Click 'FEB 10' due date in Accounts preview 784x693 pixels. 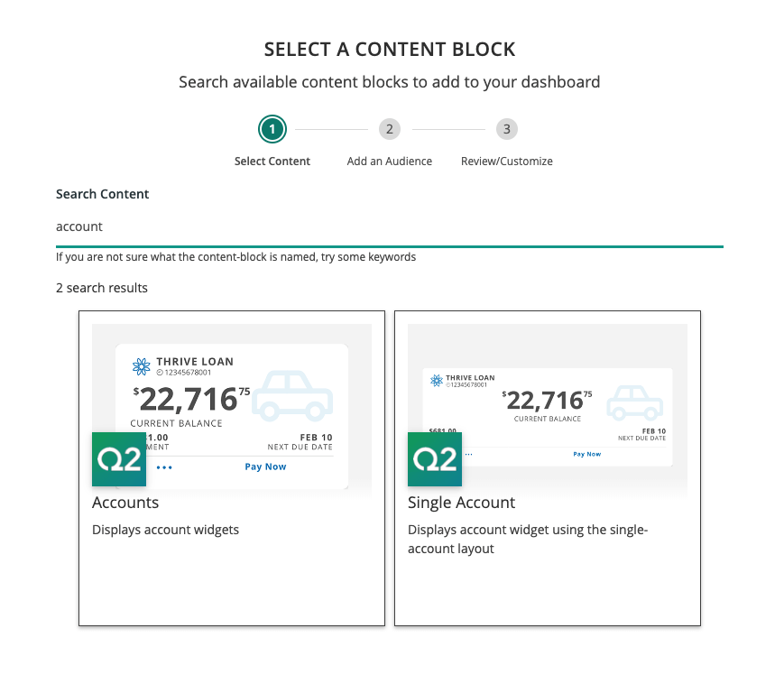pyautogui.click(x=316, y=438)
